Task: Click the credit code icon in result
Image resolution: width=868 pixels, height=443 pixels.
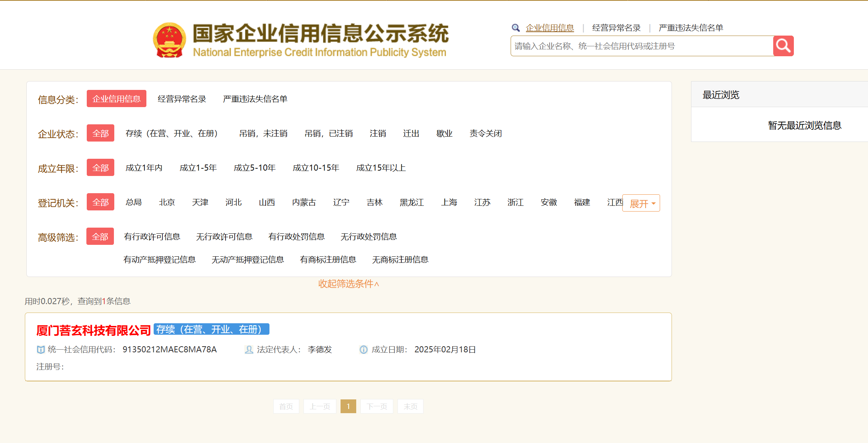Action: click(41, 349)
